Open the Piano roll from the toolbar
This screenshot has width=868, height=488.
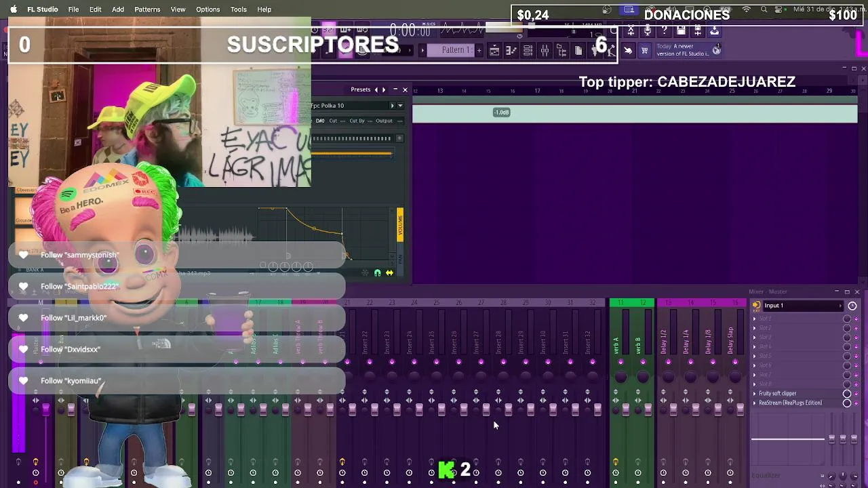tap(511, 50)
